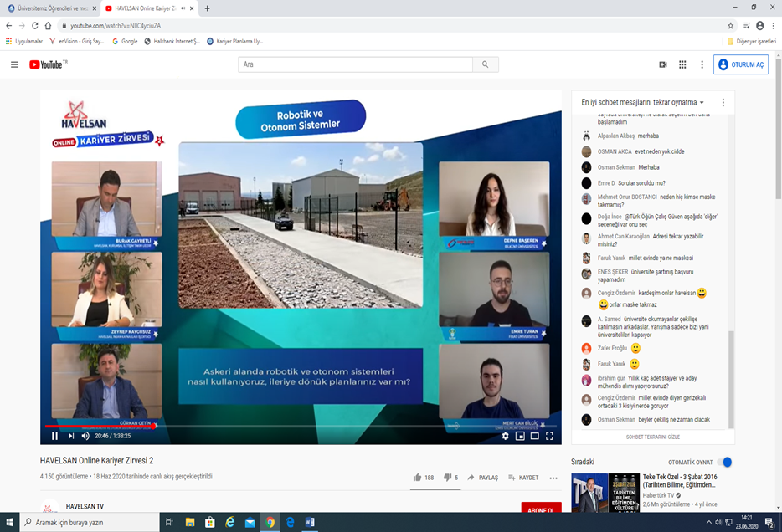The height and width of the screenshot is (532, 782).
Task: Open the video player settings gear
Action: click(505, 436)
